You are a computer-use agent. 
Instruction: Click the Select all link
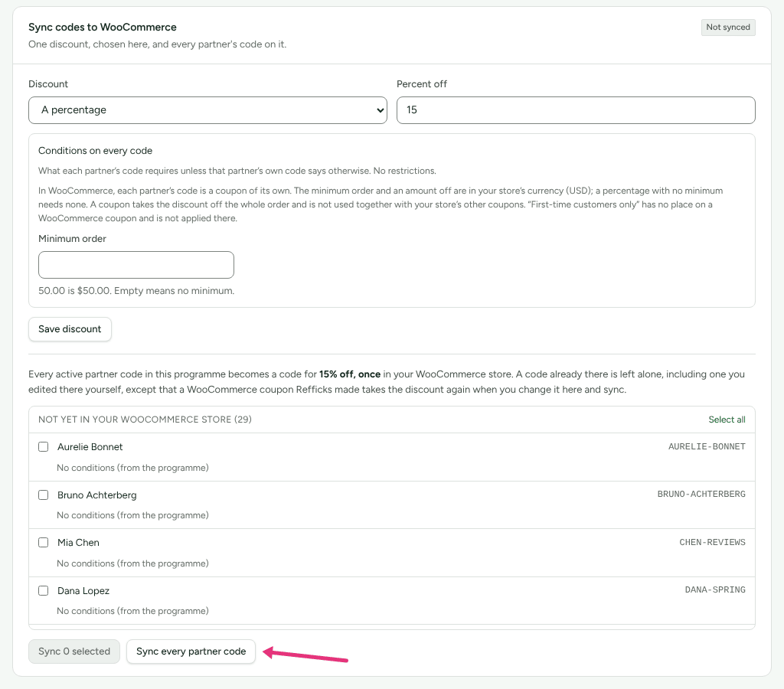click(x=727, y=420)
